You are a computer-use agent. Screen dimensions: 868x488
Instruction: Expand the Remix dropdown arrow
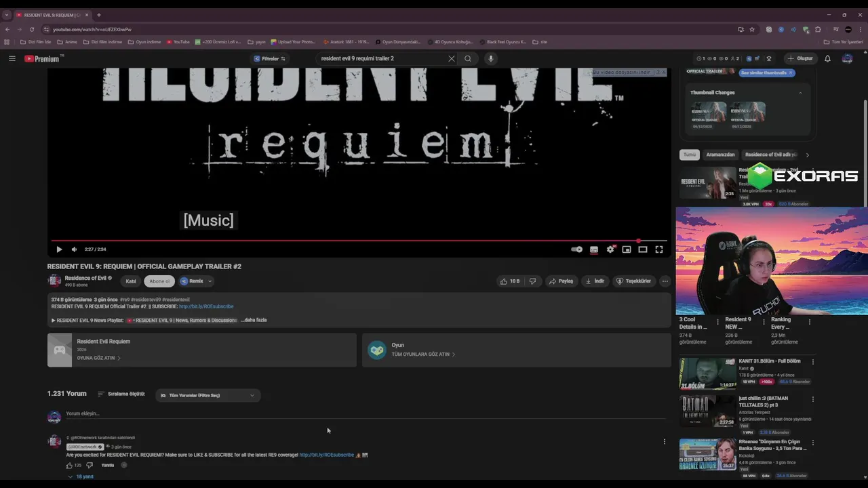210,281
